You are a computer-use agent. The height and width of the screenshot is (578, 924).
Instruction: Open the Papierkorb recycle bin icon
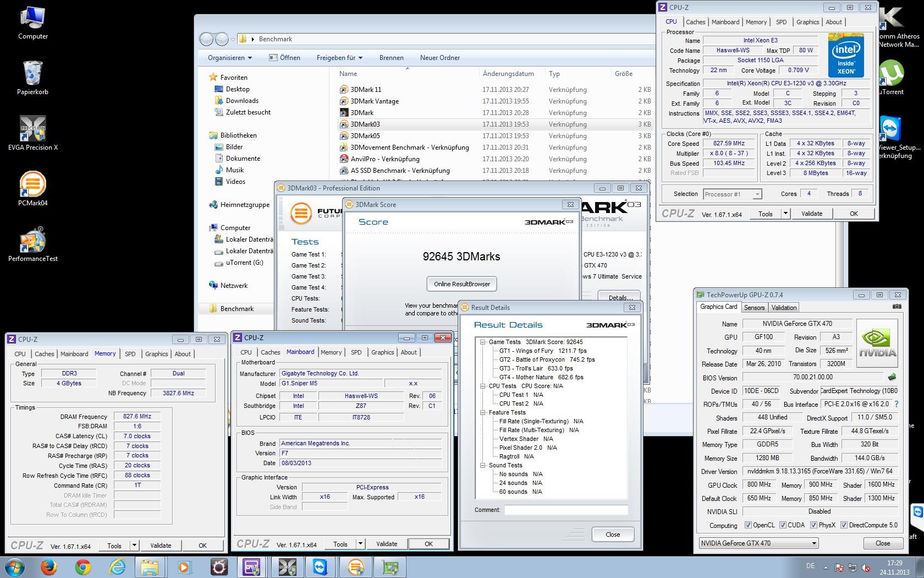[32, 78]
